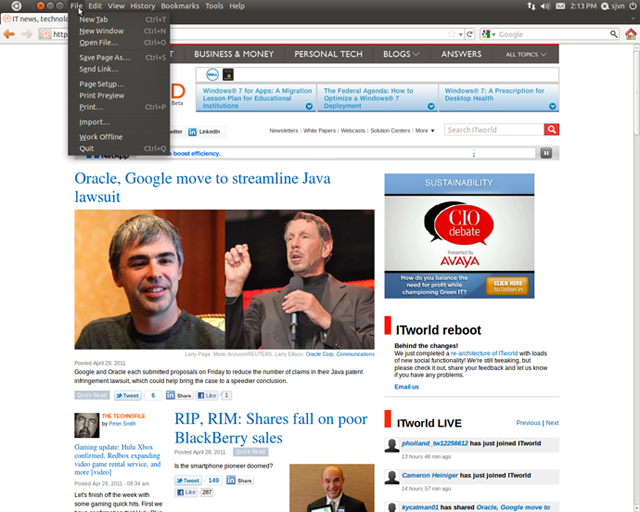This screenshot has width=640, height=512.
Task: Click the Google search engine icon
Action: 486,34
